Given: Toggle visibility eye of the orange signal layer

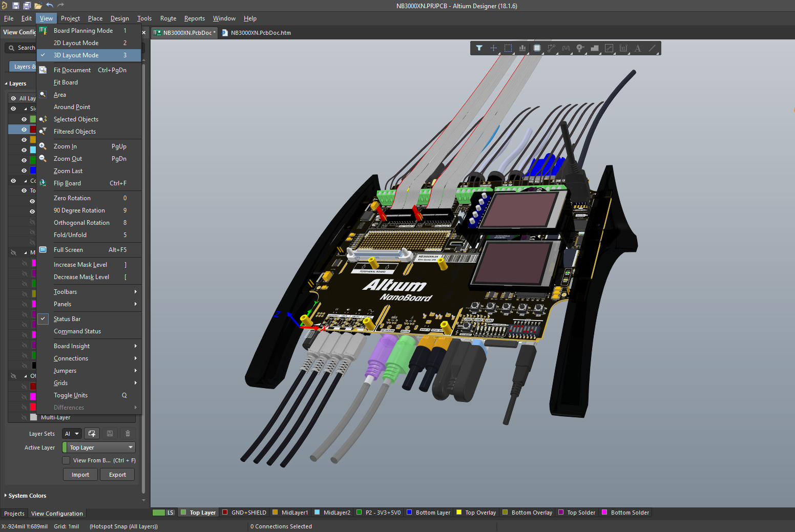Looking at the screenshot, I should point(24,140).
